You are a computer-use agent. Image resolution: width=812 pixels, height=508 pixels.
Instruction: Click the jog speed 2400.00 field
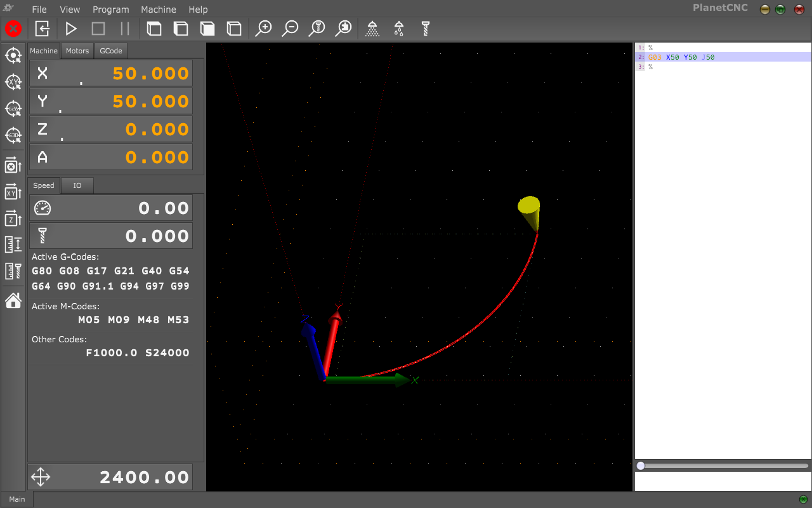point(110,477)
